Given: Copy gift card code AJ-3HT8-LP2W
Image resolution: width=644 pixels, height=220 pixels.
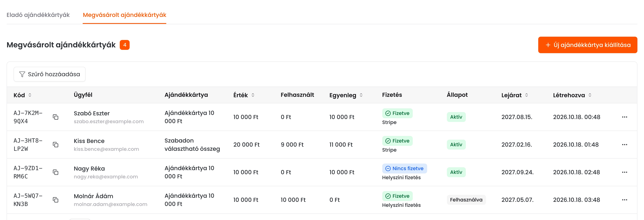Looking at the screenshot, I should tap(56, 145).
